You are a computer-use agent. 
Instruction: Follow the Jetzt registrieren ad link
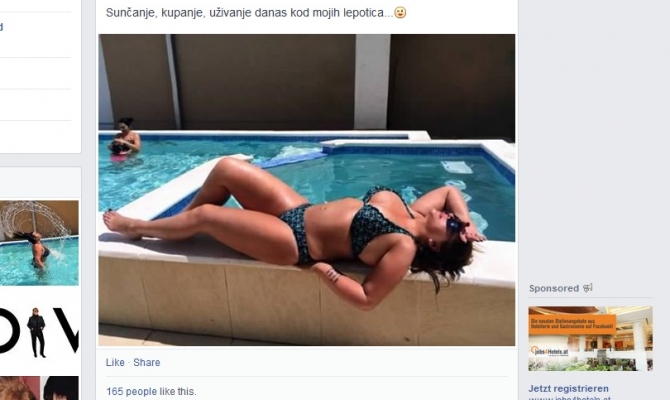pos(568,388)
